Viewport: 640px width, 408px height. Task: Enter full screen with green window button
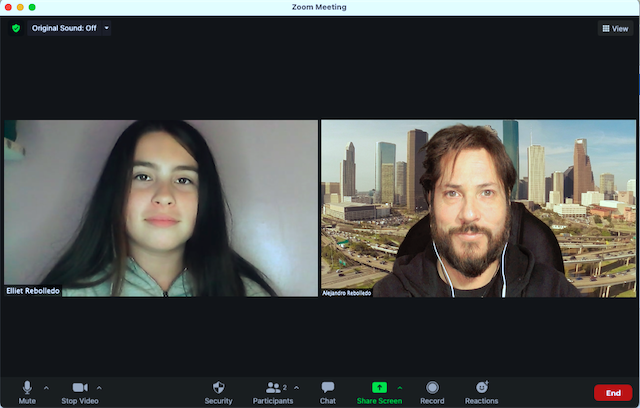click(32, 7)
